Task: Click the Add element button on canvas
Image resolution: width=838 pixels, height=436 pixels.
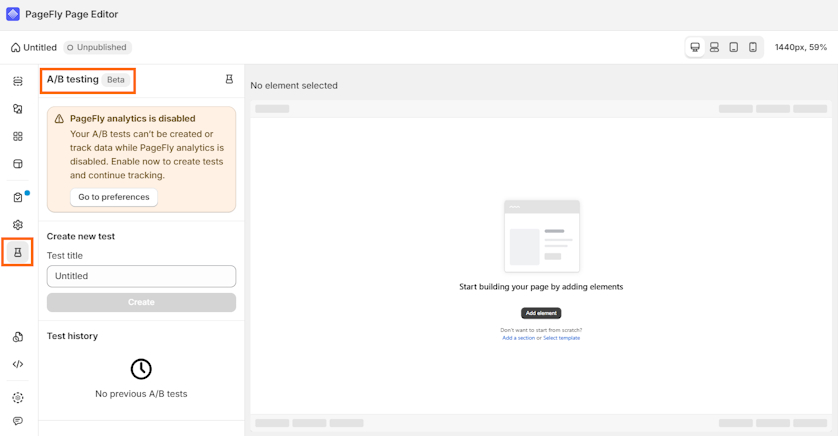Action: [x=541, y=313]
